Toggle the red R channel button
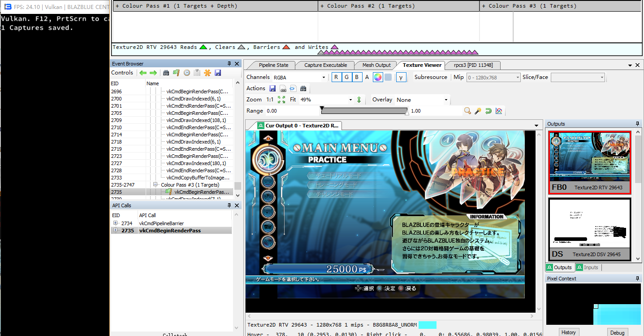 337,77
